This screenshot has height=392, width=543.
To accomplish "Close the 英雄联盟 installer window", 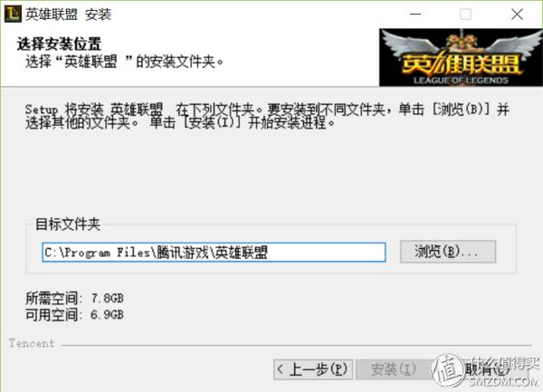I will pyautogui.click(x=517, y=14).
